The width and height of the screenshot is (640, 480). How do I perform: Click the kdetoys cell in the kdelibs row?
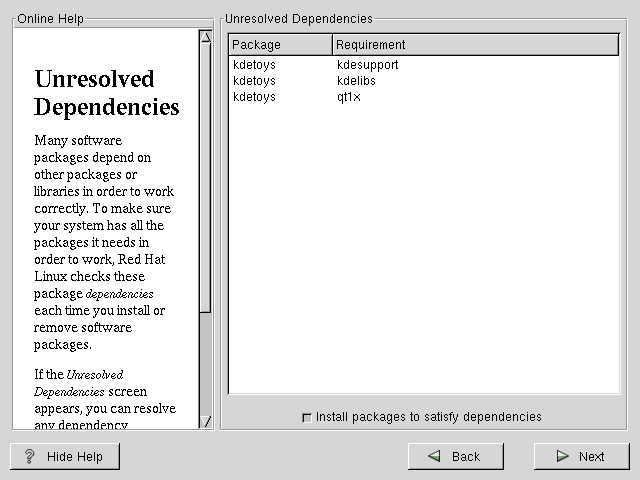(x=254, y=81)
